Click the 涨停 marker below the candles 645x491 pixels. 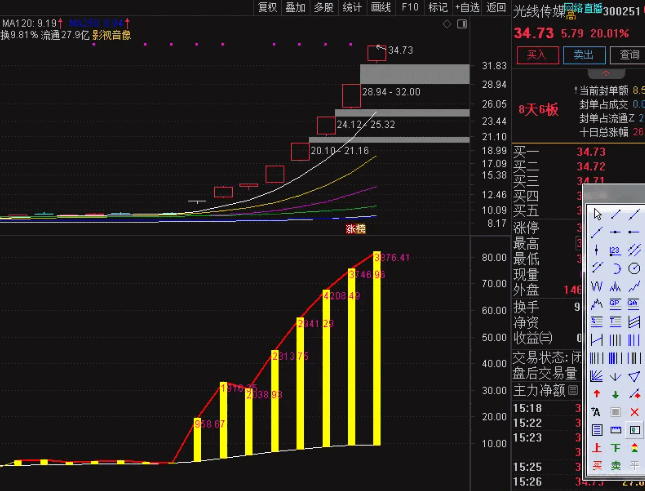(x=355, y=229)
